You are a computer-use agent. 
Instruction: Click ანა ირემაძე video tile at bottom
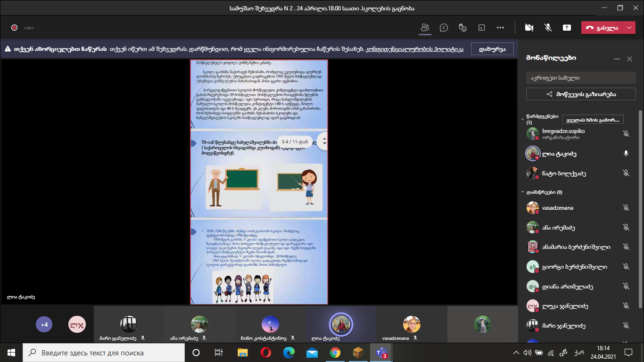(199, 324)
